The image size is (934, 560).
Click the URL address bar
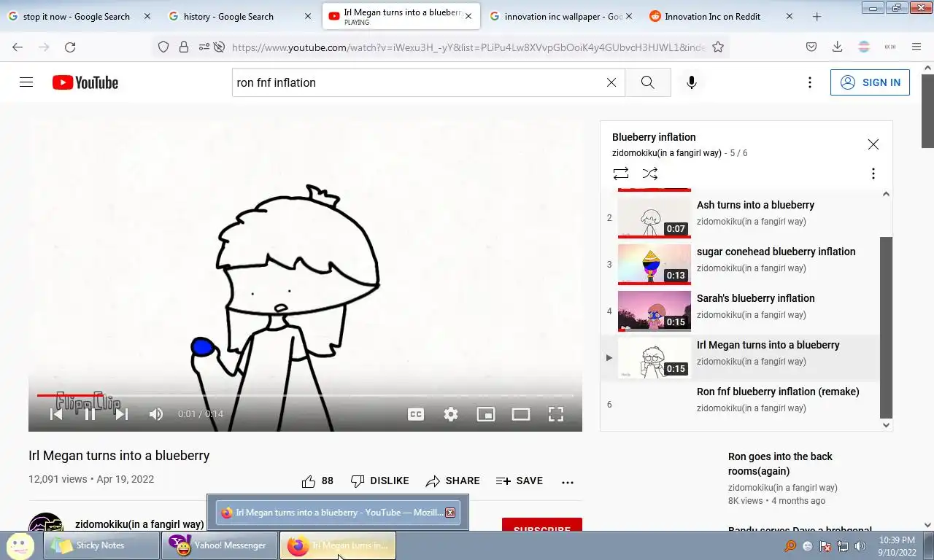point(467,47)
